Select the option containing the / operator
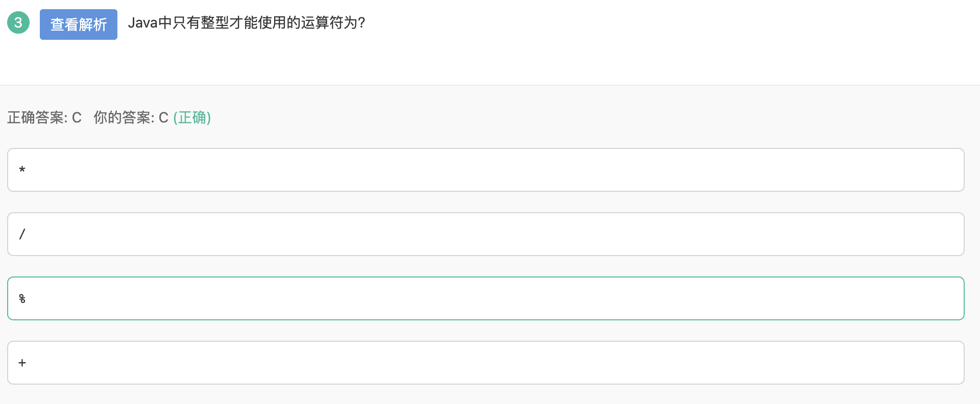Screen dimensions: 980x404 click(x=485, y=234)
